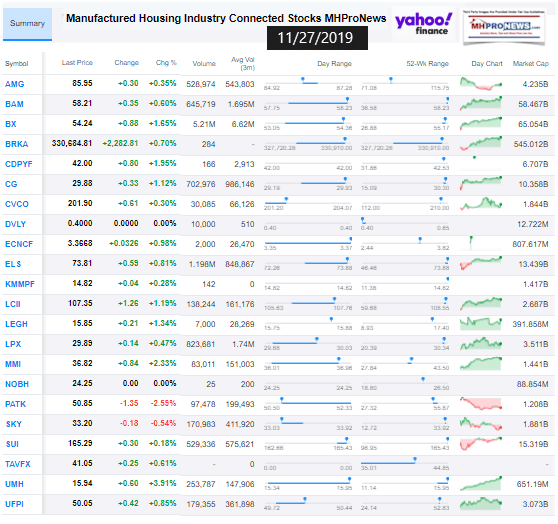Open the ECNCF ticker link
The width and height of the screenshot is (558, 524).
pyautogui.click(x=19, y=244)
